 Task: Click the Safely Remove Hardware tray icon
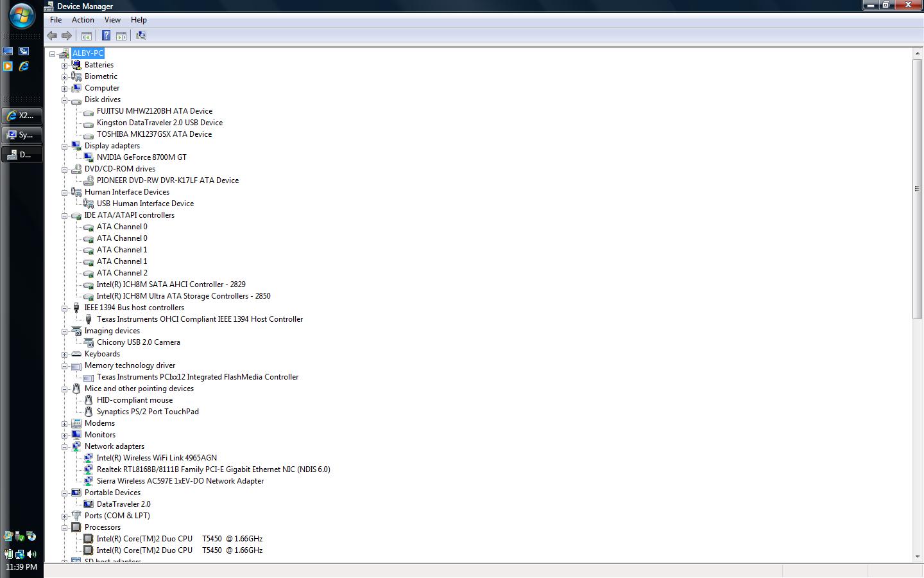click(x=20, y=536)
